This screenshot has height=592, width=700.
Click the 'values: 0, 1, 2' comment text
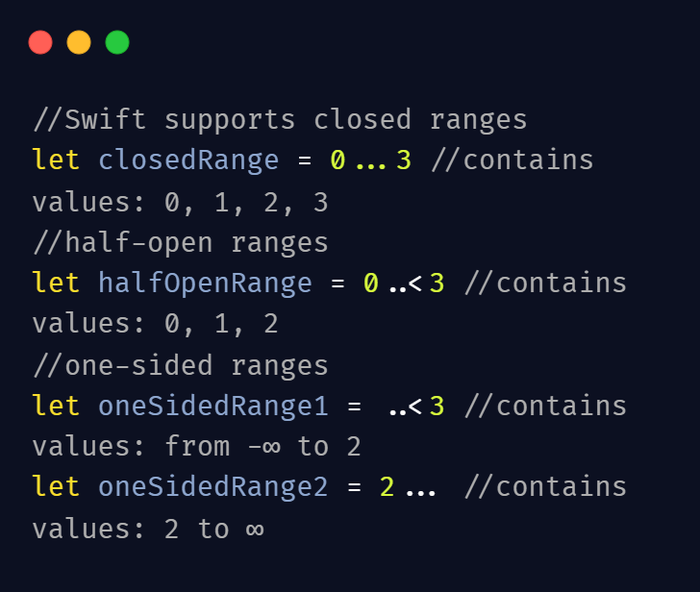point(156,324)
